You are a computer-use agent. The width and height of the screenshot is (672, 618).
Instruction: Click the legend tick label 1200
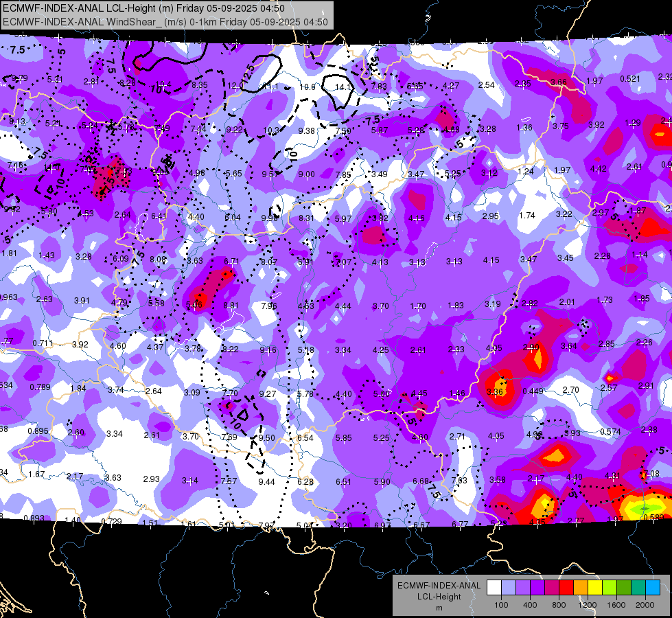click(588, 605)
